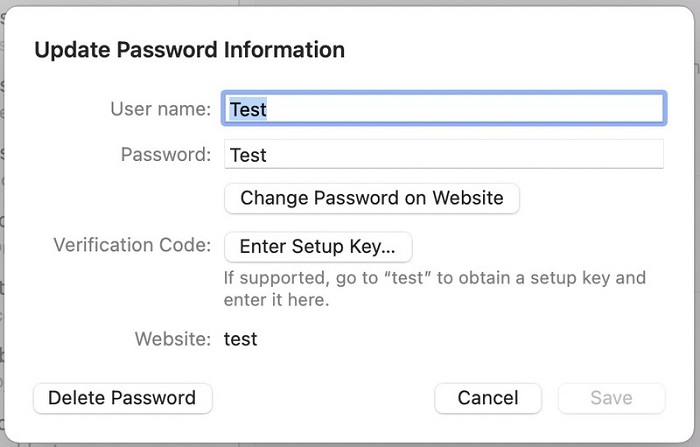Click the "Test" value inside the Password field

(x=248, y=155)
